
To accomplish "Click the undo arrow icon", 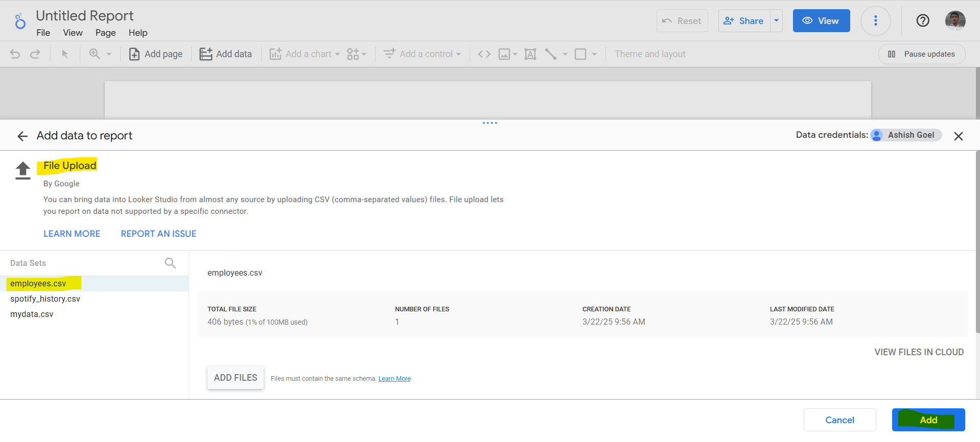I will coord(15,54).
